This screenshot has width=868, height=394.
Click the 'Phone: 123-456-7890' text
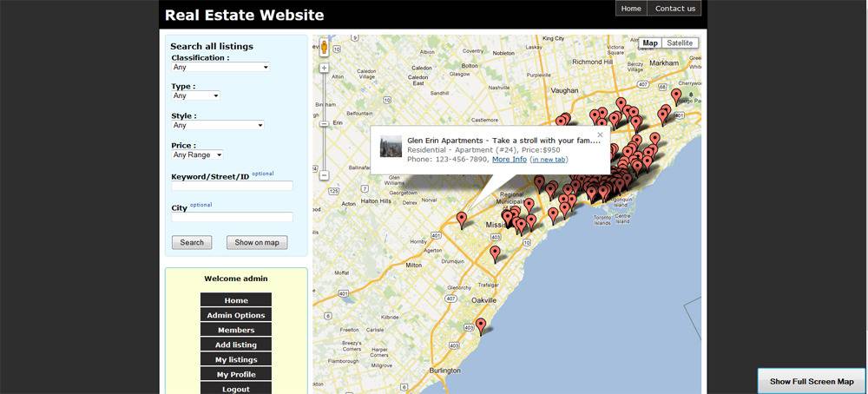(x=448, y=160)
